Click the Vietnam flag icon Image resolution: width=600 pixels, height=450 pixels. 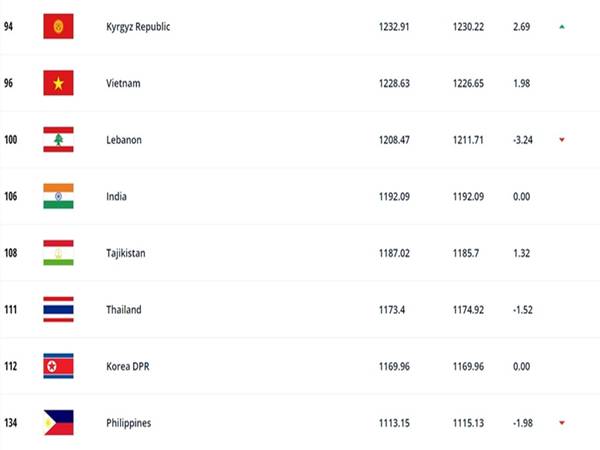58,83
